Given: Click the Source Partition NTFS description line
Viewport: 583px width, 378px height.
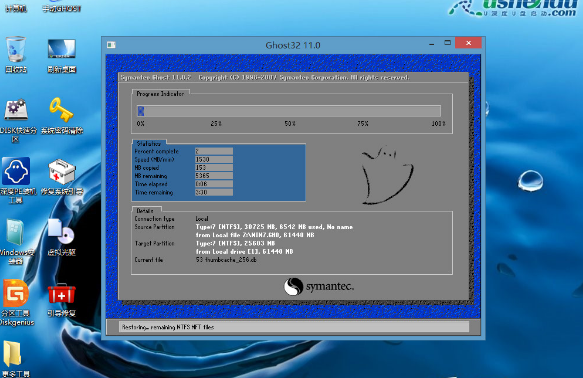Looking at the screenshot, I should [x=274, y=227].
